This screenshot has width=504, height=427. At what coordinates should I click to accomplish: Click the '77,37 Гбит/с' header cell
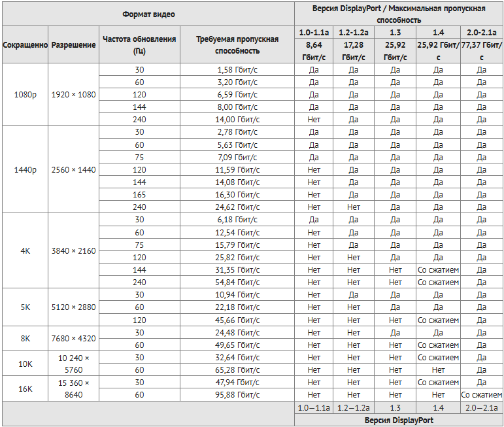click(482, 51)
